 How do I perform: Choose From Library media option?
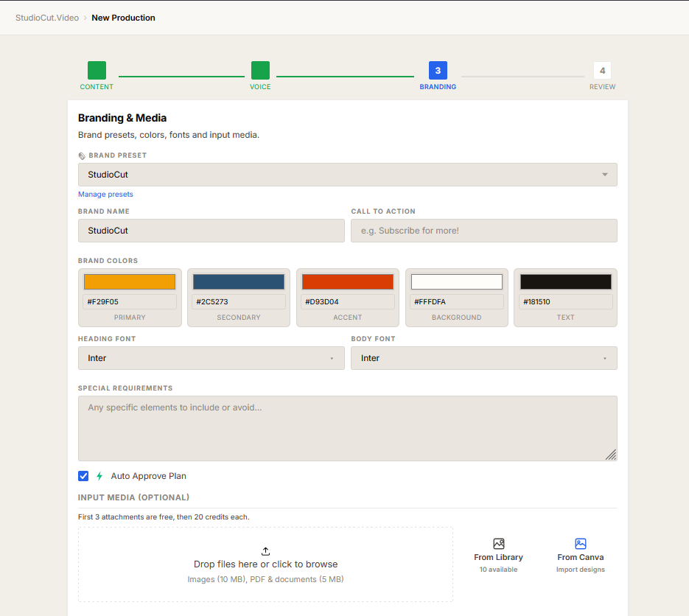point(498,556)
